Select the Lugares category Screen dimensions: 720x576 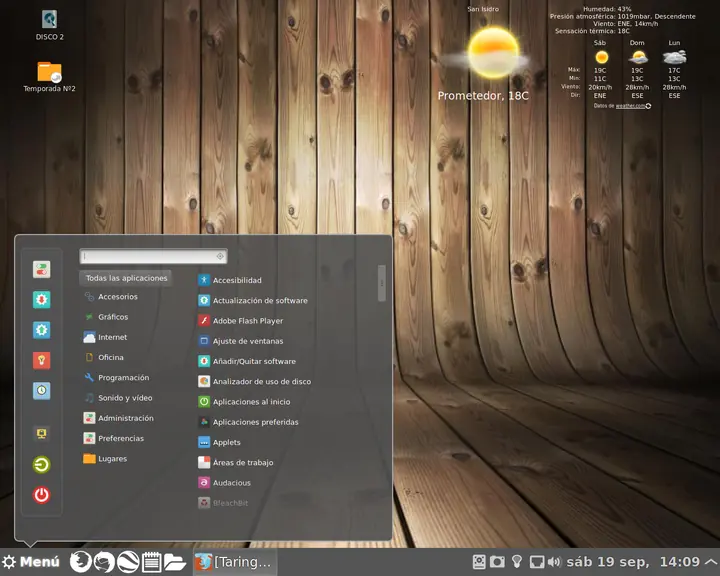click(x=105, y=458)
